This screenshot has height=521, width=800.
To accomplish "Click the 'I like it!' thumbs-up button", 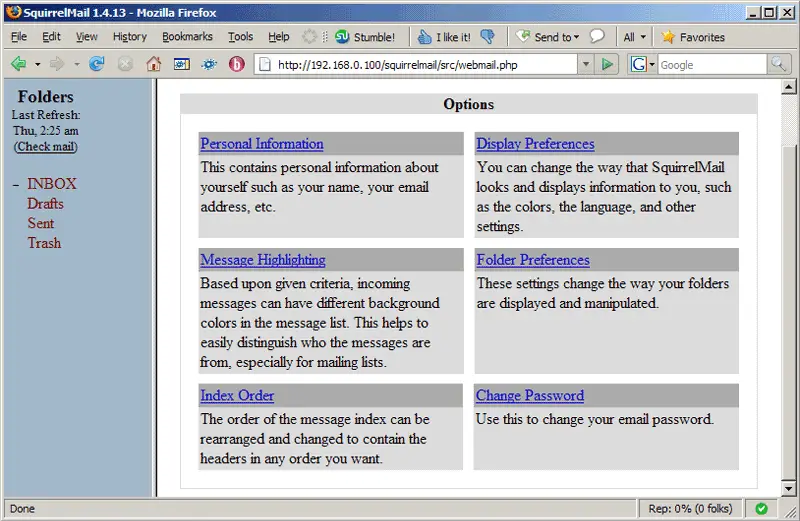I will [444, 37].
